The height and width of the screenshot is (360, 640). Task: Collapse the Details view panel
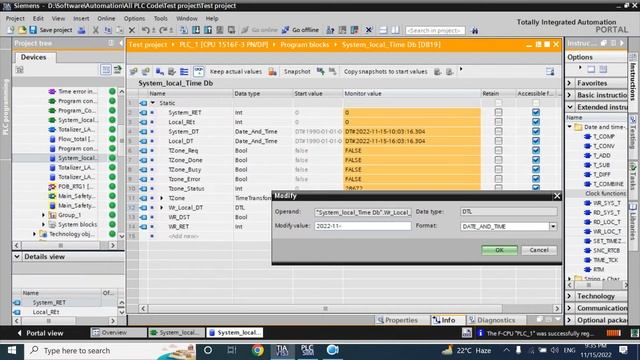(x=17, y=257)
